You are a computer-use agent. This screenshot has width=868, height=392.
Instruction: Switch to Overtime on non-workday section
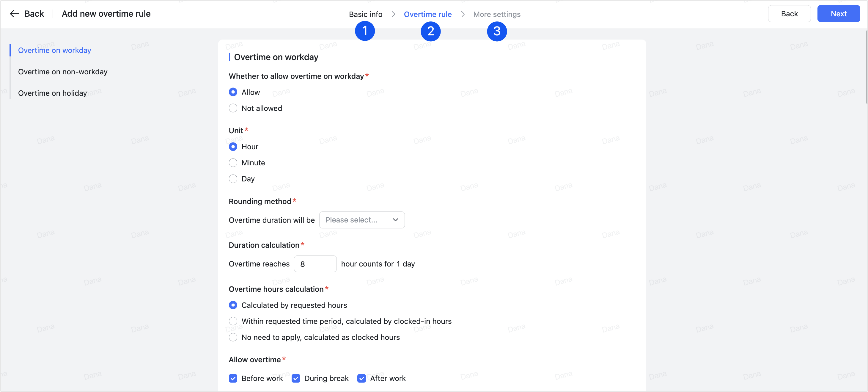click(63, 71)
